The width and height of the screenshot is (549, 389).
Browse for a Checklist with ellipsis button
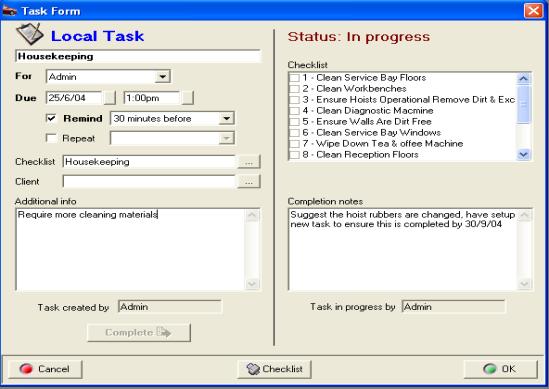(249, 162)
